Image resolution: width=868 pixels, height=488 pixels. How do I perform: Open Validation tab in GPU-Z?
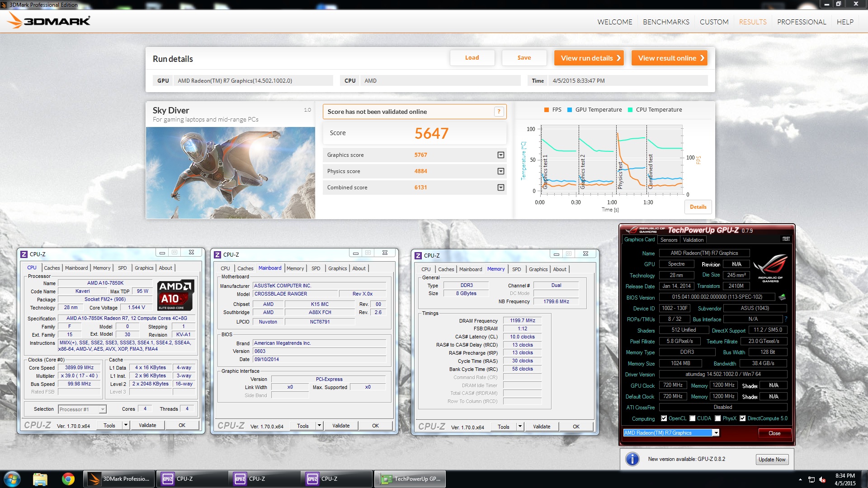693,240
